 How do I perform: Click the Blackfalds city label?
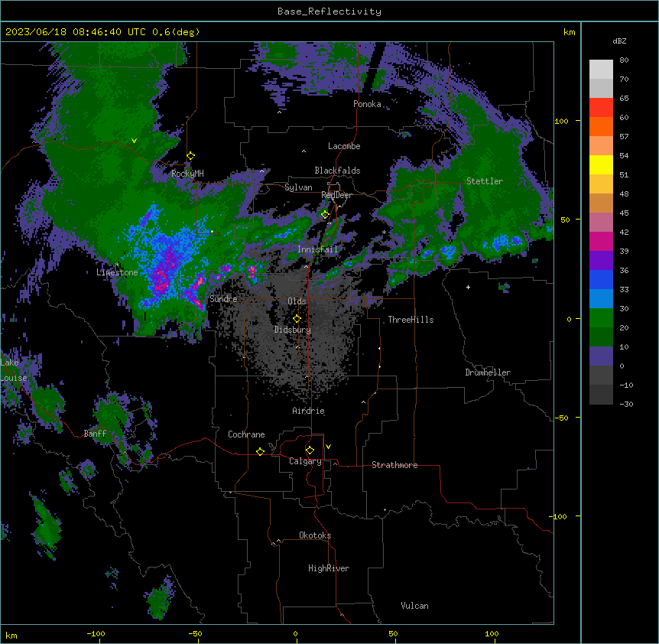pyautogui.click(x=337, y=171)
